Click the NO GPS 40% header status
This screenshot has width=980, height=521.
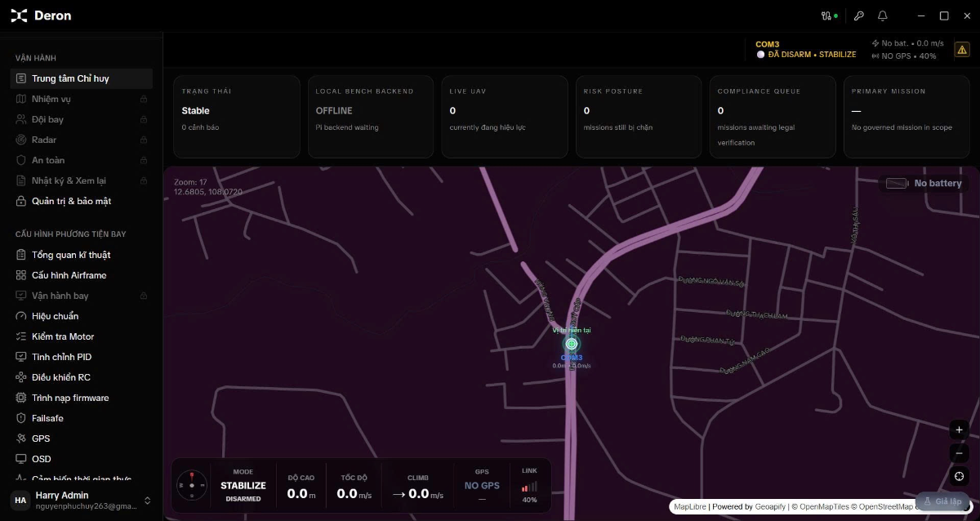(x=903, y=56)
